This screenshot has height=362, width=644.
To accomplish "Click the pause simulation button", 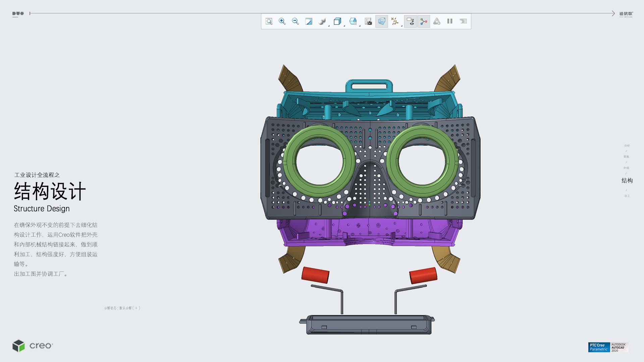I will pos(450,21).
